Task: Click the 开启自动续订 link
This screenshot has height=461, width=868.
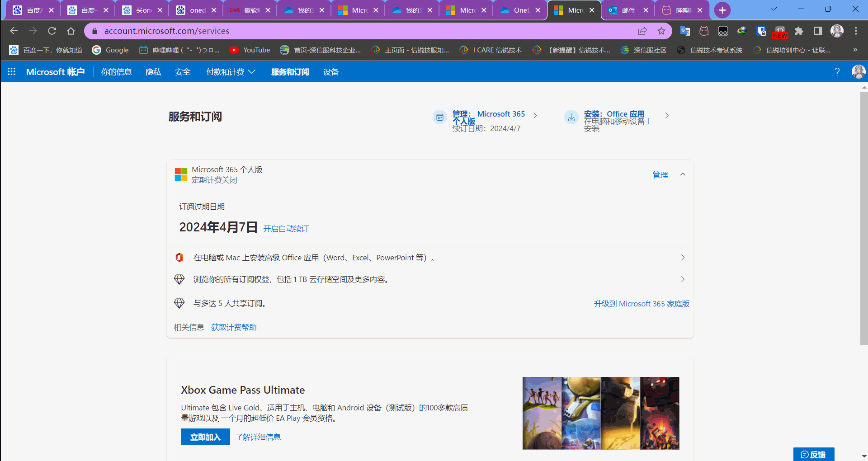Action: 286,229
